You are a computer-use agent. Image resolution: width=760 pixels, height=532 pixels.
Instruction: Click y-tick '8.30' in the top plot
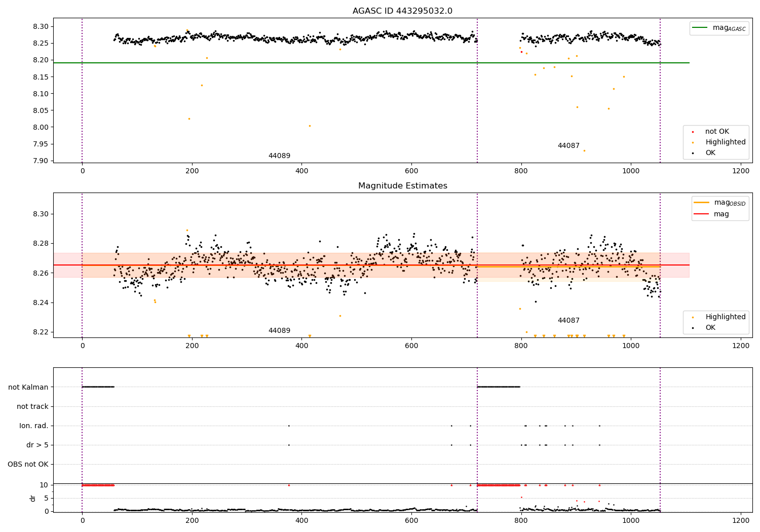[41, 26]
